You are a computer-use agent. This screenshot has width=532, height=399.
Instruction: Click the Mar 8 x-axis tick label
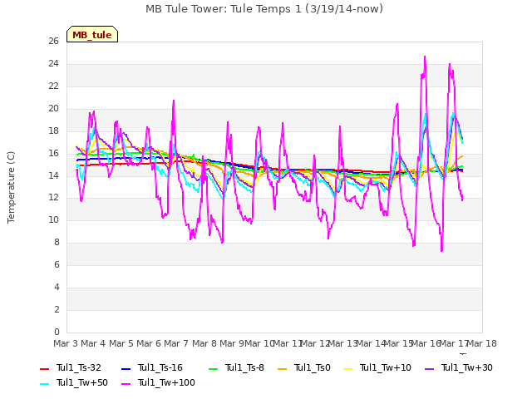pos(204,343)
